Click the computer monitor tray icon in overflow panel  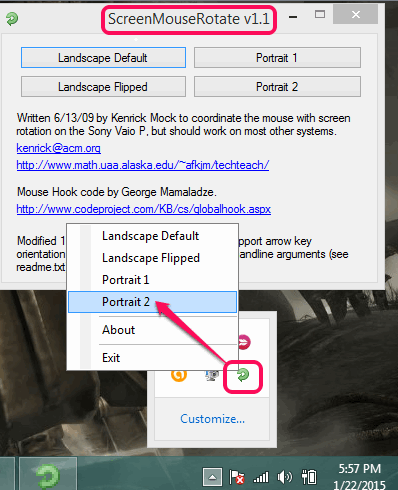(x=211, y=376)
